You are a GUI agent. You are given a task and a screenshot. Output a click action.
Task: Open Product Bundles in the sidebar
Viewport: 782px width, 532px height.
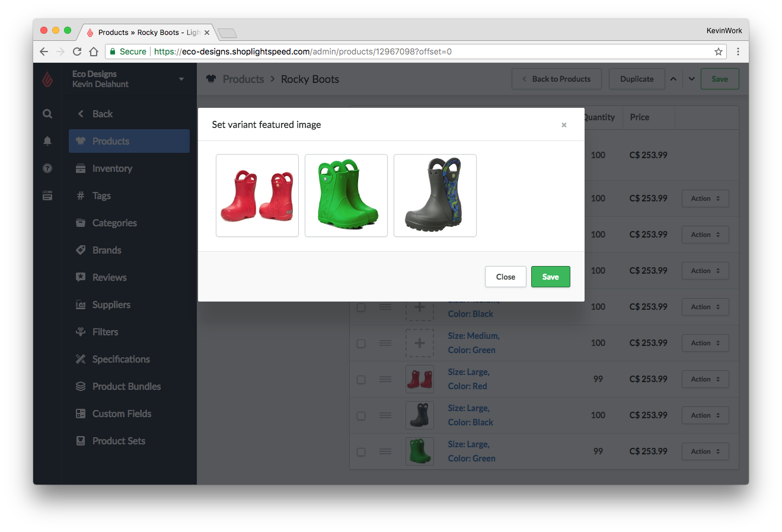(129, 386)
